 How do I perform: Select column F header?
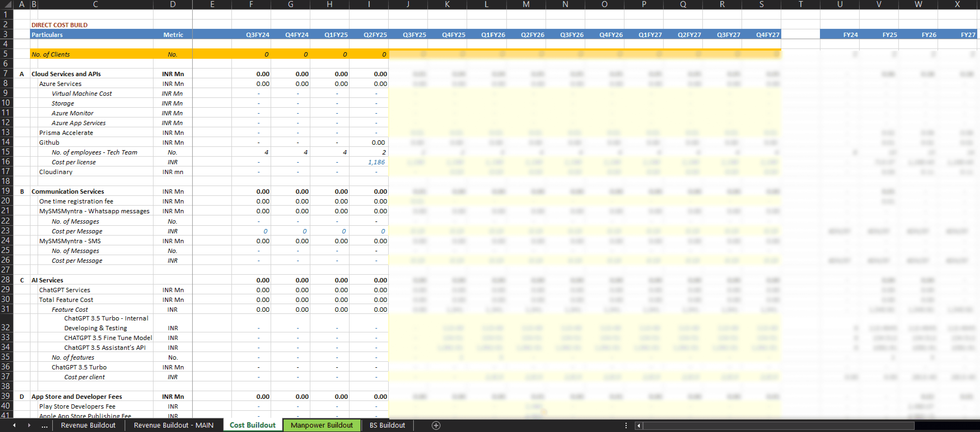(251, 4)
